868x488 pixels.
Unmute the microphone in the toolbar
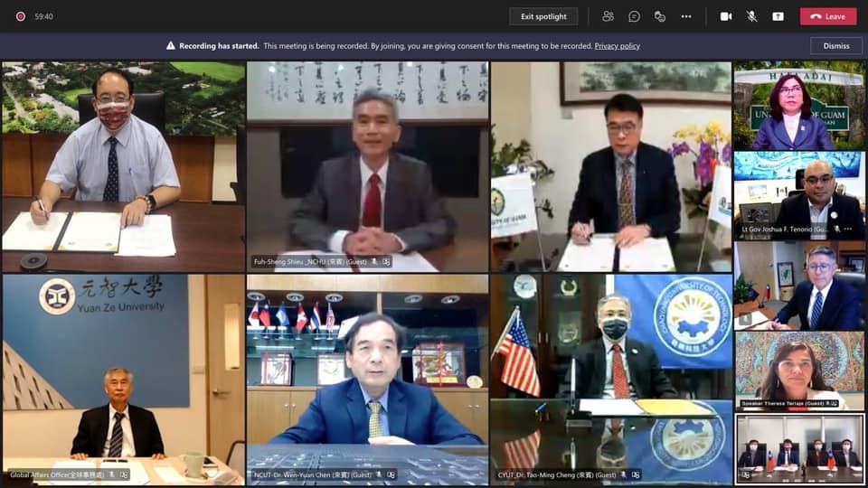(x=751, y=16)
